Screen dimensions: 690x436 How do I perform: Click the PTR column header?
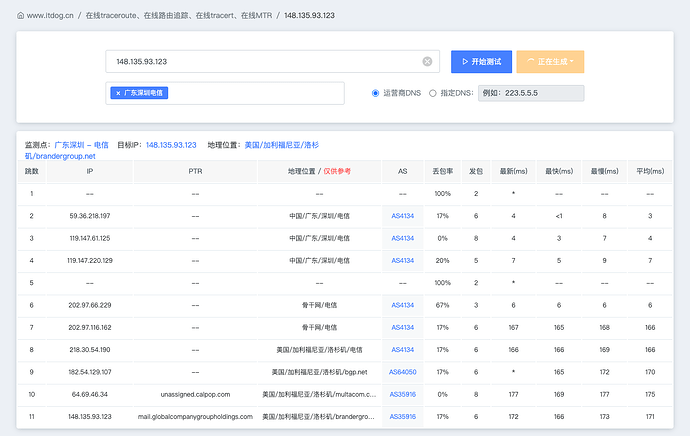click(195, 171)
